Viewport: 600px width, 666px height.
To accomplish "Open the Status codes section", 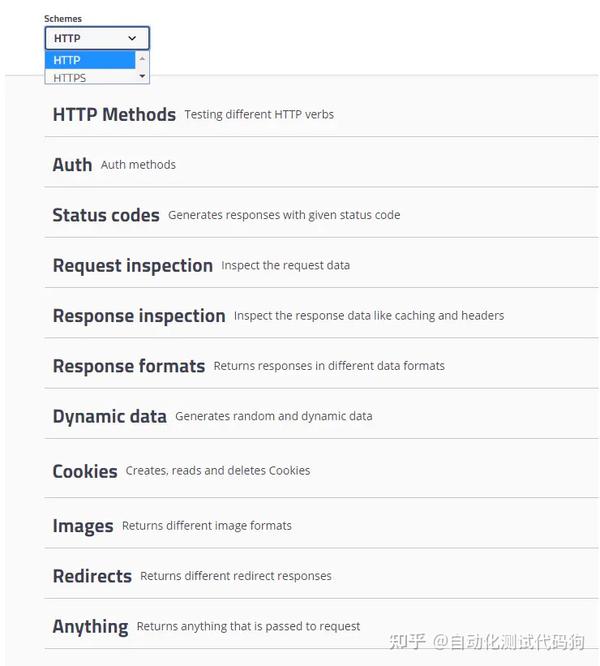I will (105, 215).
